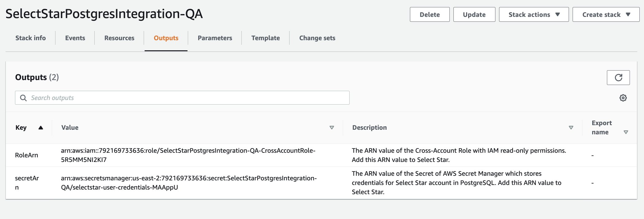Click the SelectStarPostgresIntegration-QA stack title
Viewport: 644px width, 219px height.
pos(104,14)
